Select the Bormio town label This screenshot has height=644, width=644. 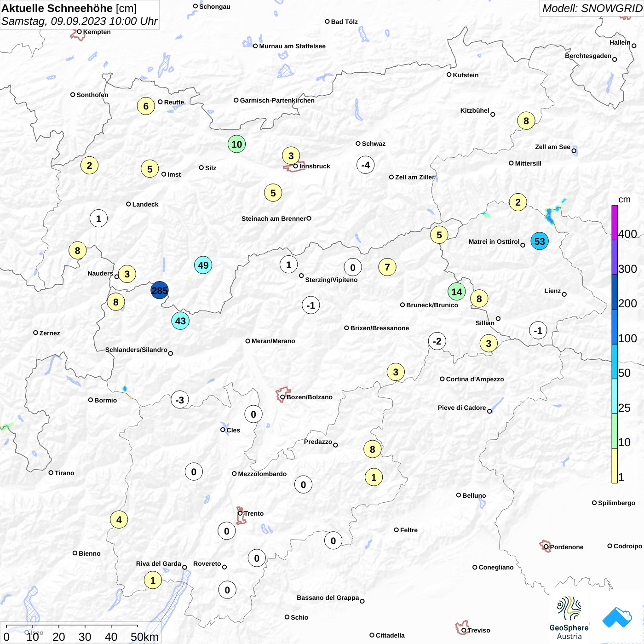pos(105,400)
